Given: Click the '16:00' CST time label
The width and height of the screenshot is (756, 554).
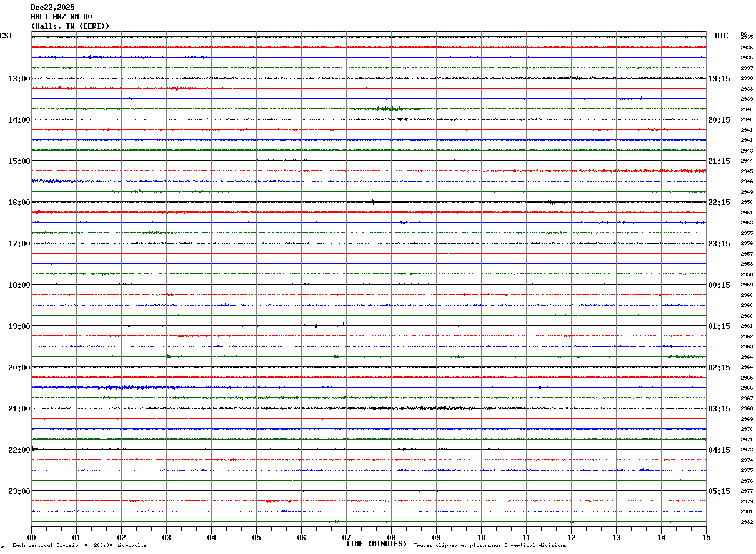Looking at the screenshot, I should click(19, 203).
